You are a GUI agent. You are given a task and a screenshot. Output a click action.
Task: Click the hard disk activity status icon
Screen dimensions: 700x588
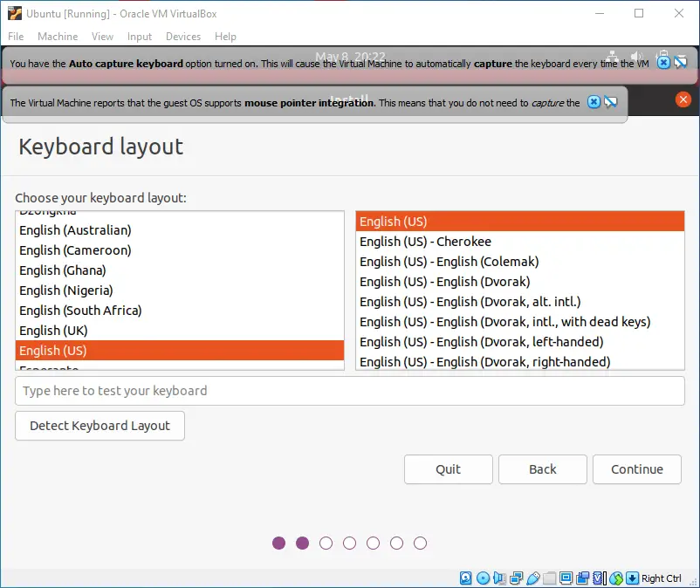pyautogui.click(x=465, y=578)
